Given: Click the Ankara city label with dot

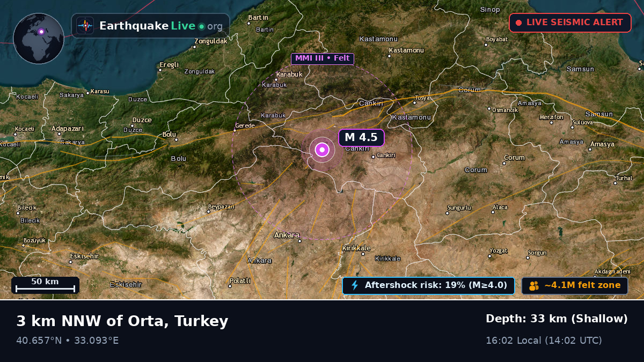Looking at the screenshot, I should click(x=289, y=236).
